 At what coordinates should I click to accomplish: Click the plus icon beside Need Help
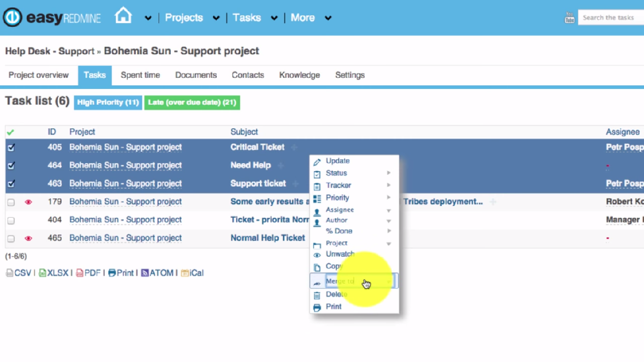[280, 166]
